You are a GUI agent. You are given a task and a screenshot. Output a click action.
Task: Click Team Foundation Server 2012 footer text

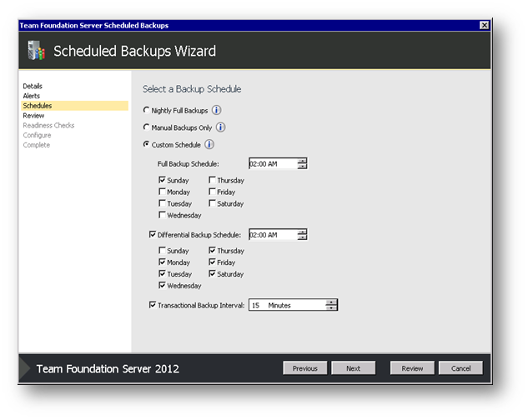click(108, 369)
